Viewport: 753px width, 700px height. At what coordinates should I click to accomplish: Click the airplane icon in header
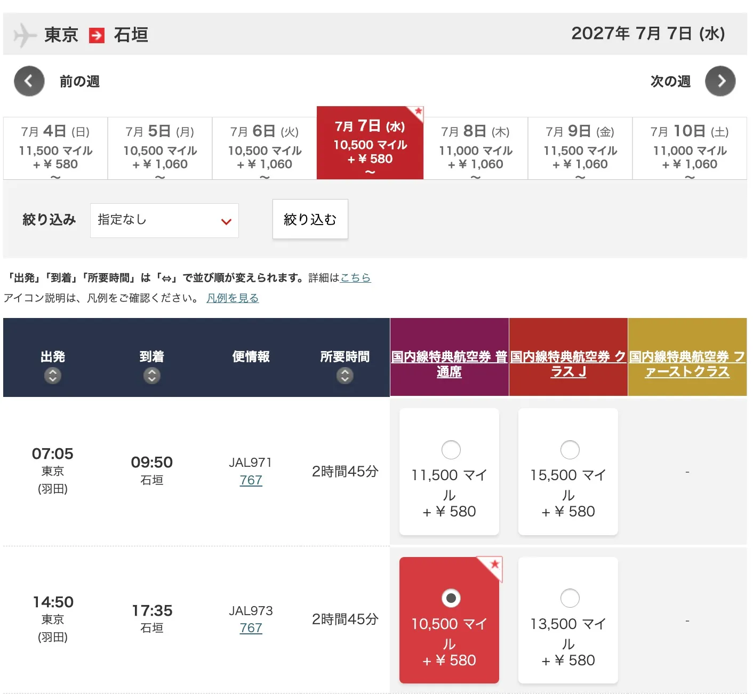pyautogui.click(x=24, y=35)
